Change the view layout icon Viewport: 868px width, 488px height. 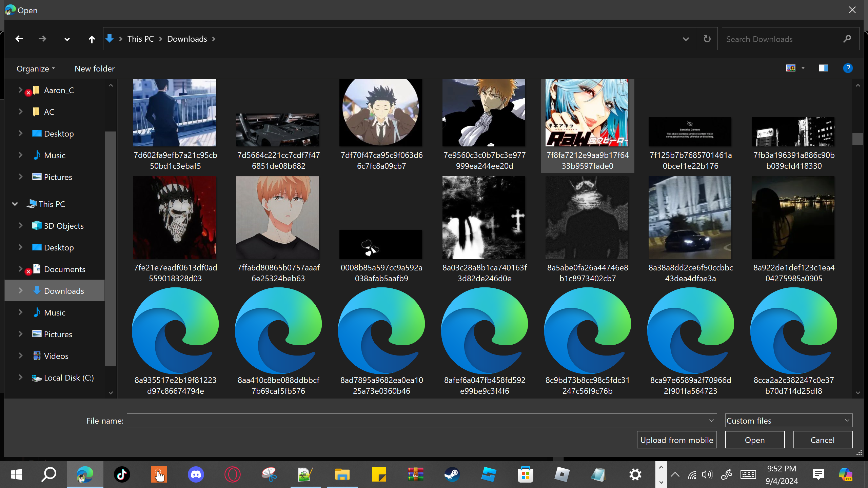pyautogui.click(x=791, y=68)
